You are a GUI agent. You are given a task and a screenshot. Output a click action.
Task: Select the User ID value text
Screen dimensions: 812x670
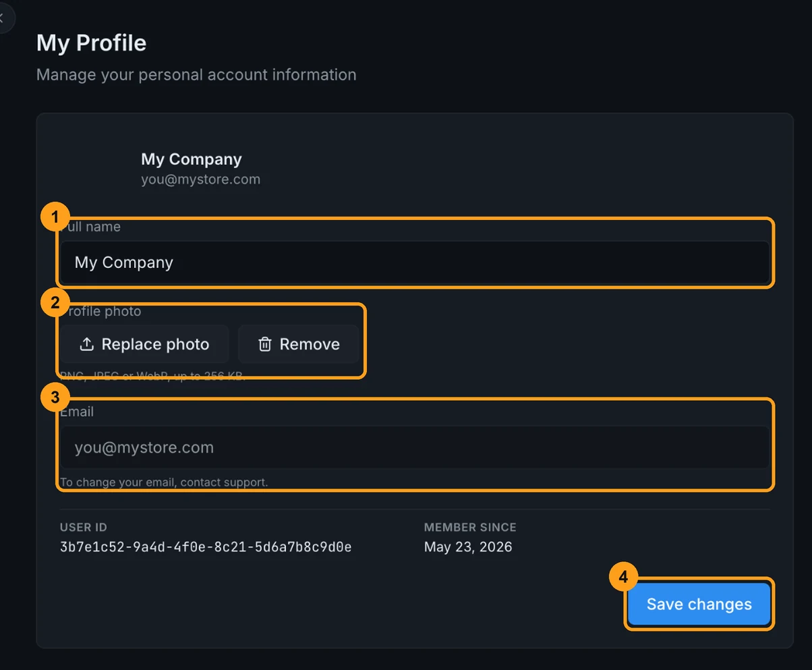coord(206,547)
